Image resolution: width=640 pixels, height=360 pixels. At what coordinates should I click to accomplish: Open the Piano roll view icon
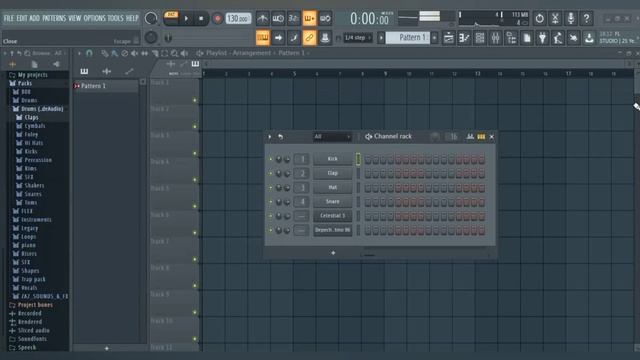point(464,38)
